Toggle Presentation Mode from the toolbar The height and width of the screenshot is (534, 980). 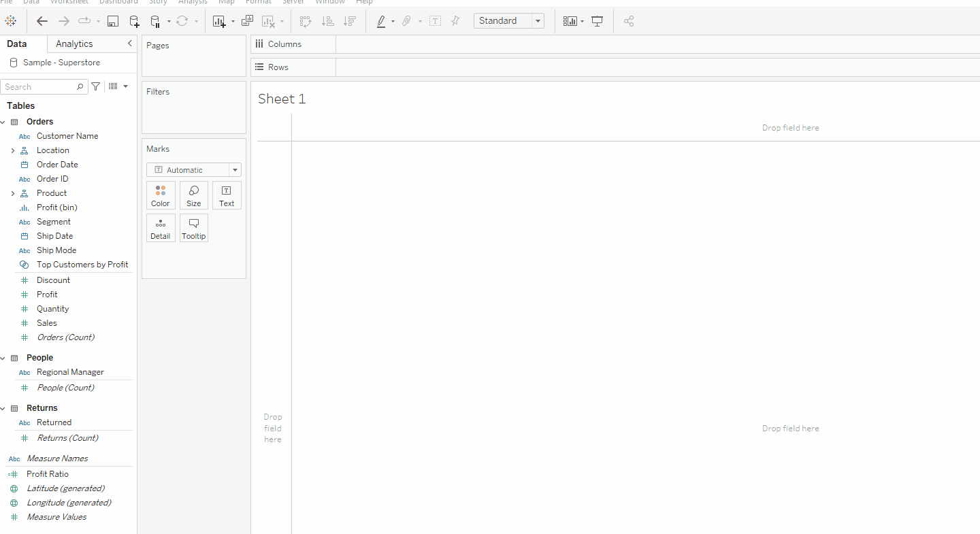point(598,21)
